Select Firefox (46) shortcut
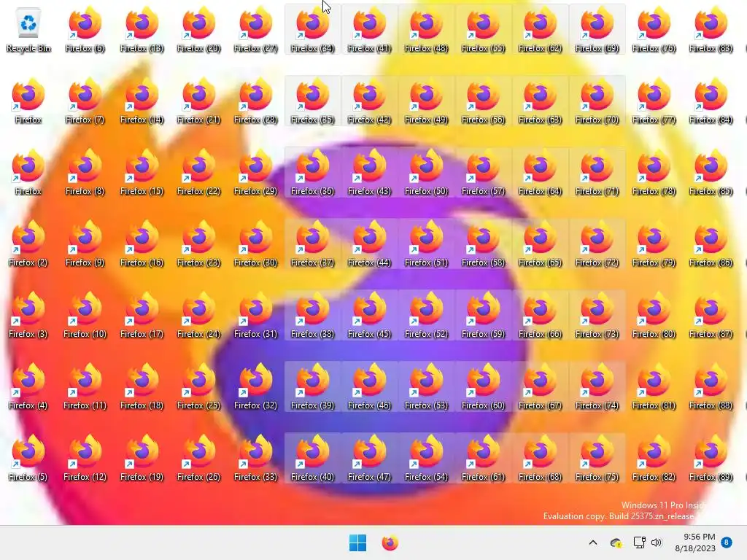Viewport: 747px width, 560px height. (x=370, y=386)
